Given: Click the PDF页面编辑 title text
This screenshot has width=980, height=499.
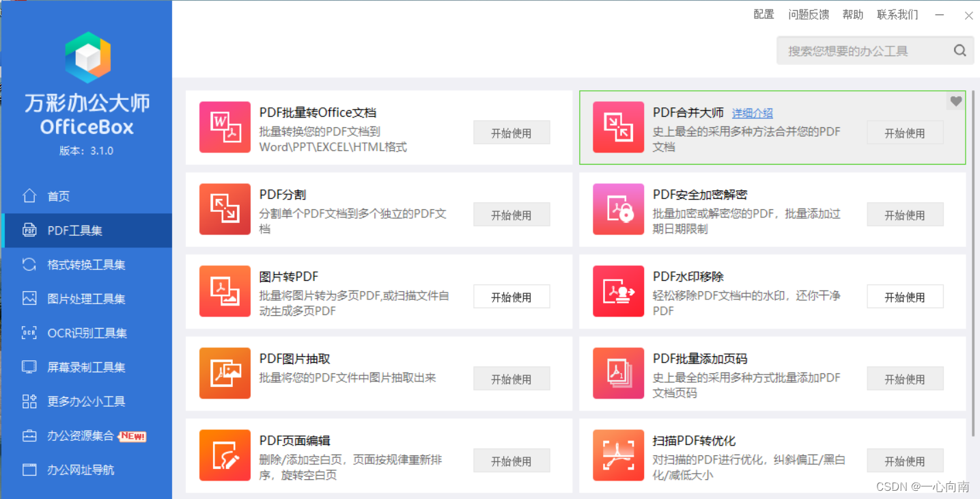Looking at the screenshot, I should (x=295, y=441).
